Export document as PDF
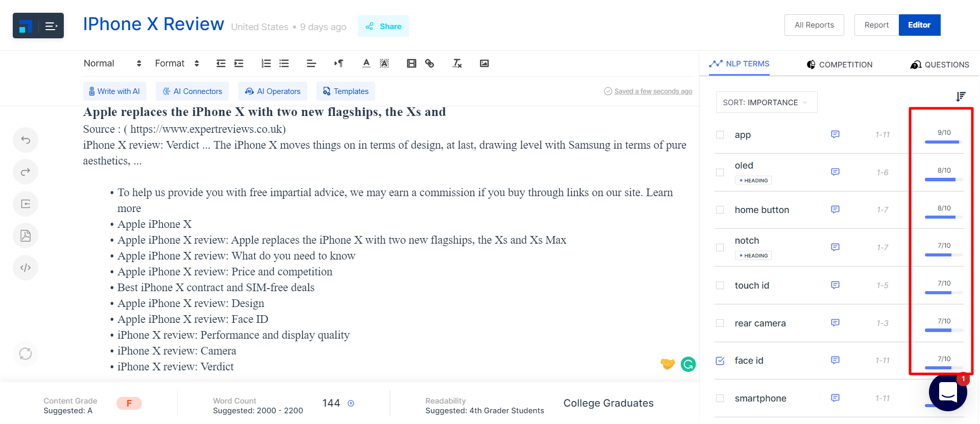 click(26, 235)
